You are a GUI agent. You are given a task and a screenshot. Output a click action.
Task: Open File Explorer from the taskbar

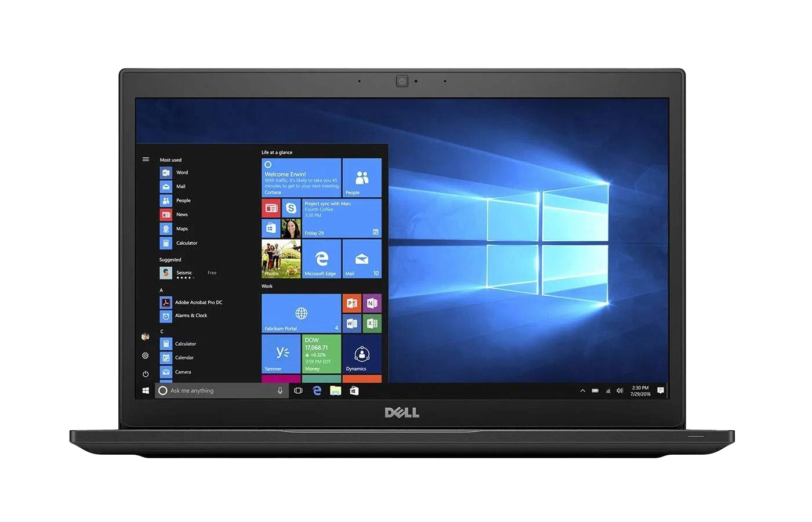coord(335,391)
